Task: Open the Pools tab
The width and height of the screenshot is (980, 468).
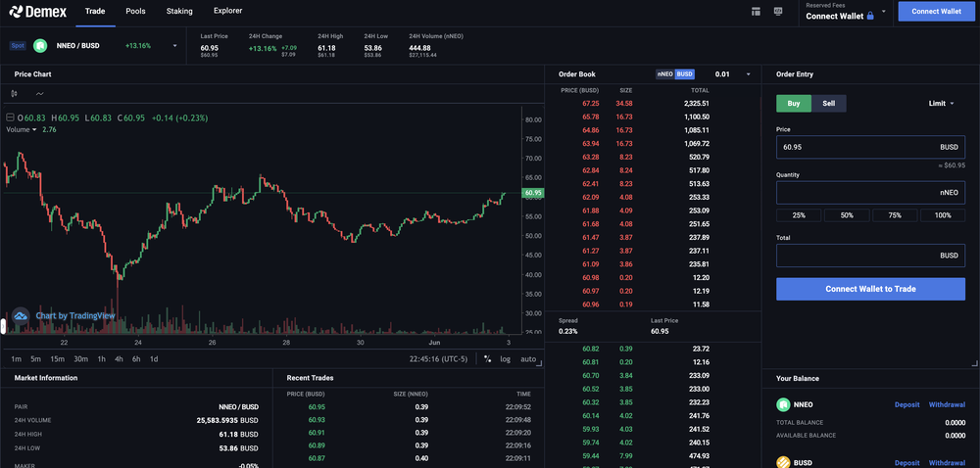Action: click(135, 11)
